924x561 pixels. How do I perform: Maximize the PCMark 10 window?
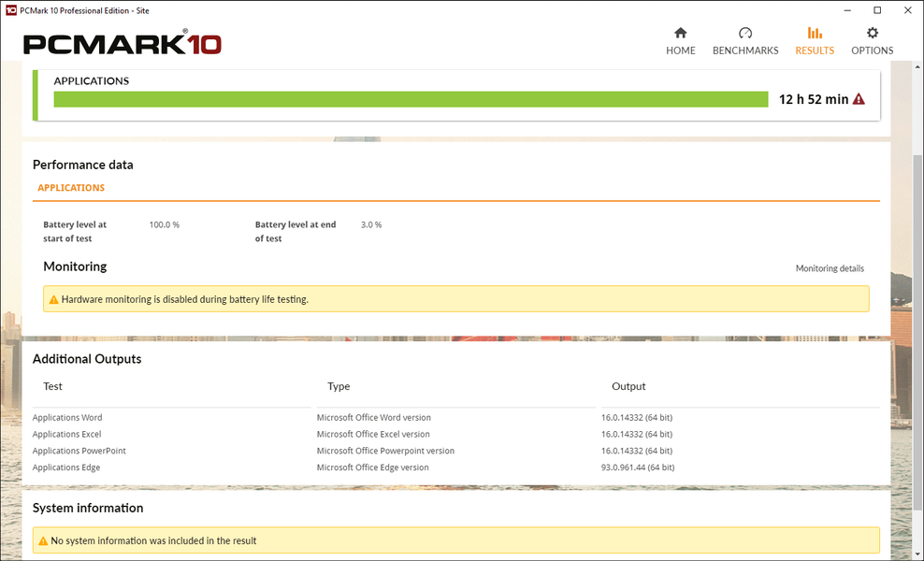point(877,10)
